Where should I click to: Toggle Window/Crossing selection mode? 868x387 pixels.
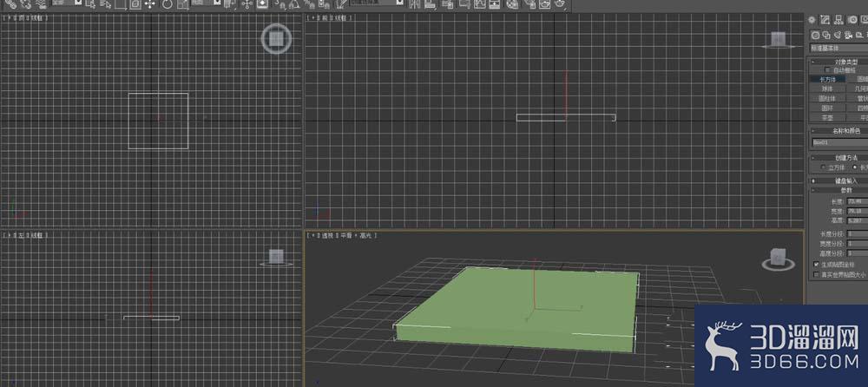(x=135, y=4)
